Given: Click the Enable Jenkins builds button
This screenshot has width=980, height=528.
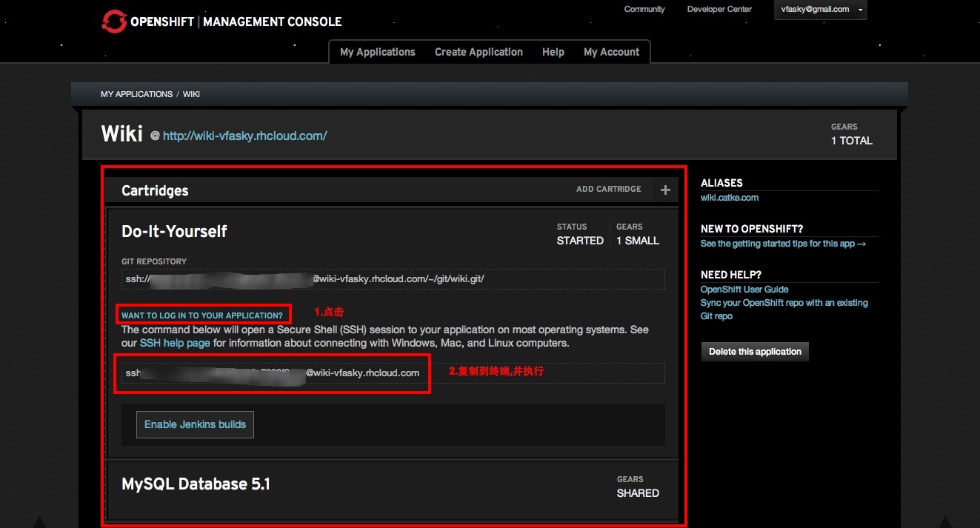Looking at the screenshot, I should click(195, 424).
